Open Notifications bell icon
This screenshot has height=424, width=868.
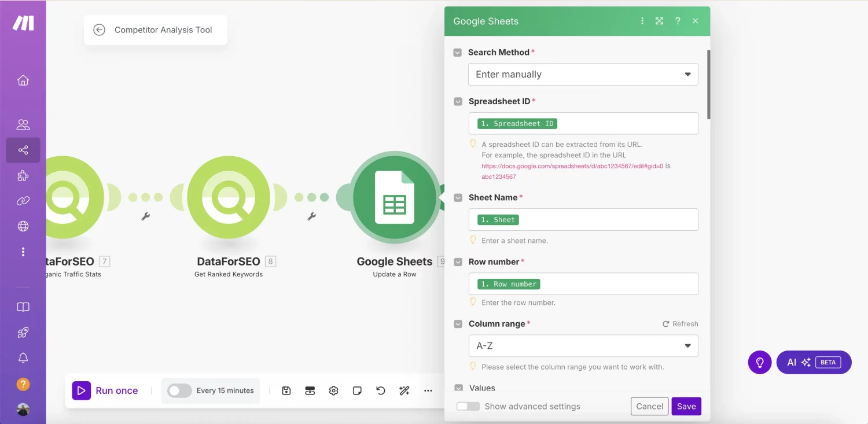[x=23, y=358]
